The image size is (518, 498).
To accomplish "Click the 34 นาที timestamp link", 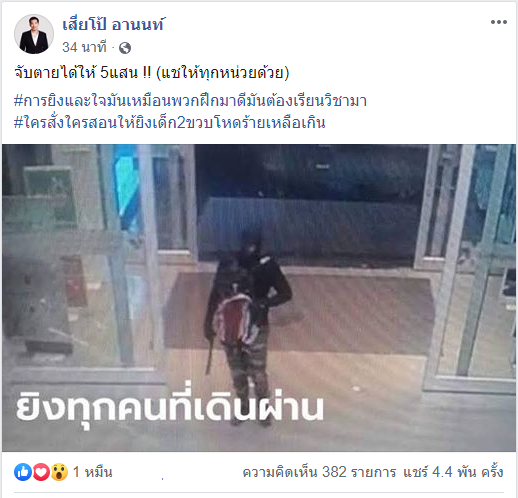I will pyautogui.click(x=84, y=47).
